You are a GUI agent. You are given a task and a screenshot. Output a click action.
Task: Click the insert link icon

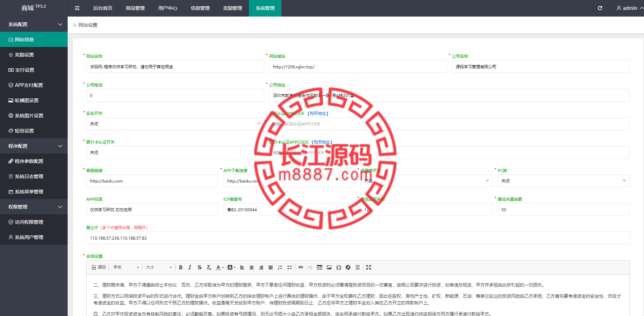pos(301,267)
